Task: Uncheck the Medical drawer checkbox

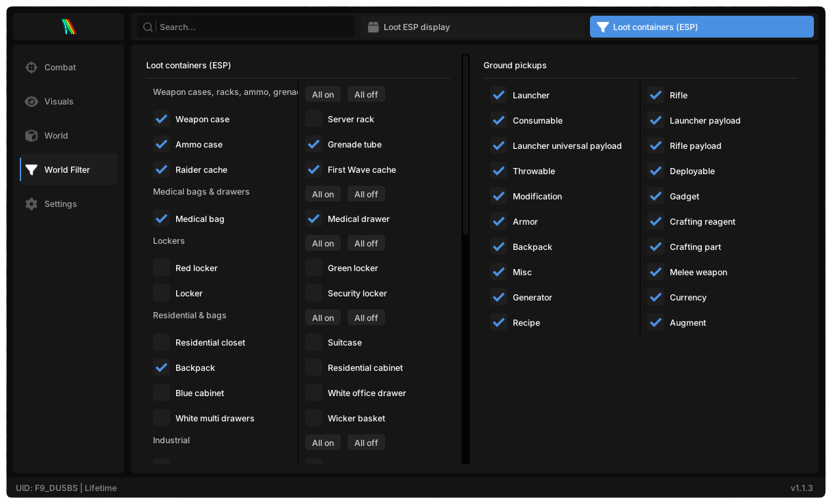Action: pos(314,219)
